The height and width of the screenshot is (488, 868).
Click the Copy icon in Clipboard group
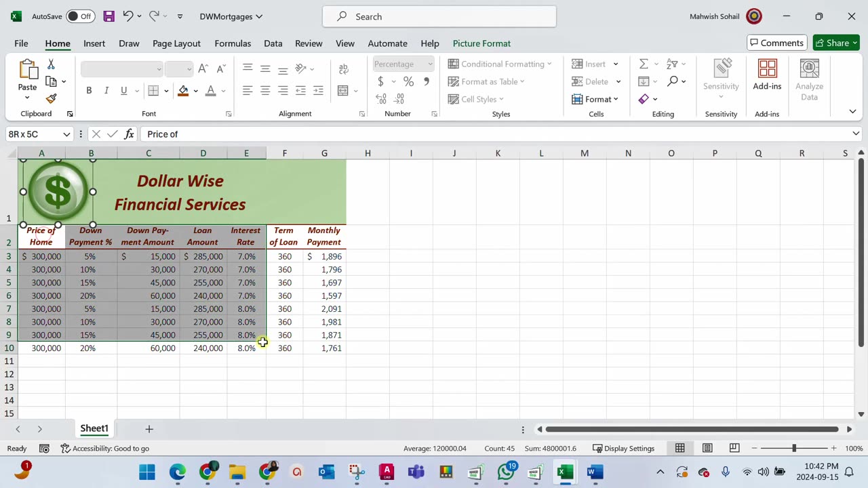tap(51, 81)
